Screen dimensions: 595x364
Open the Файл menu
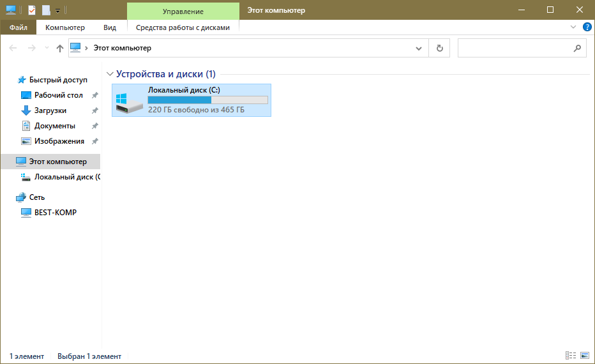(x=19, y=27)
